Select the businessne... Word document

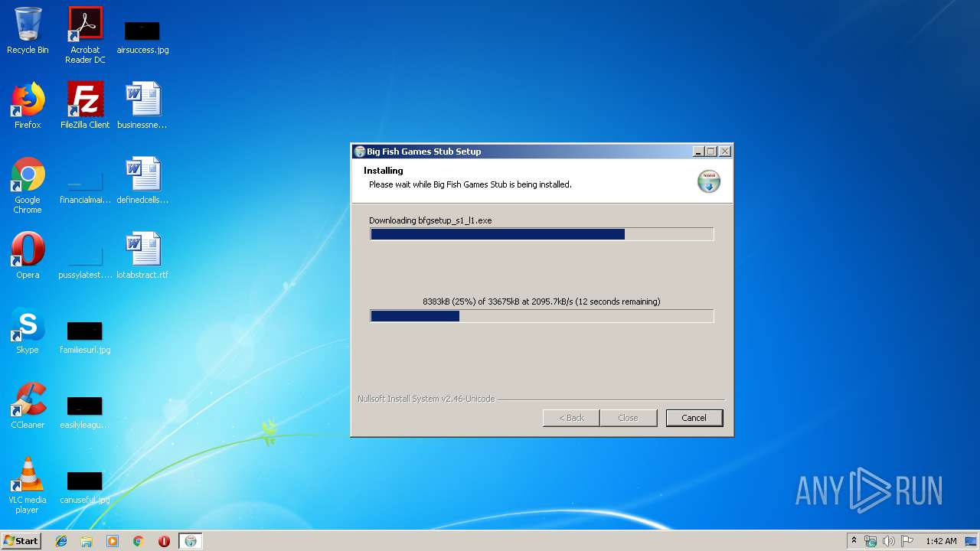(x=142, y=106)
